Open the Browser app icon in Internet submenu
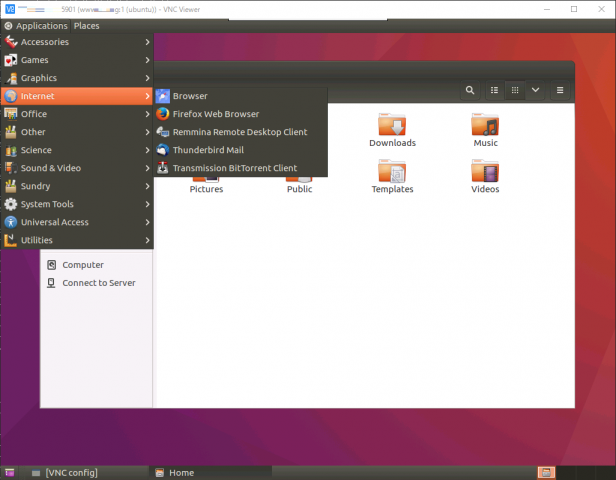 click(x=163, y=96)
